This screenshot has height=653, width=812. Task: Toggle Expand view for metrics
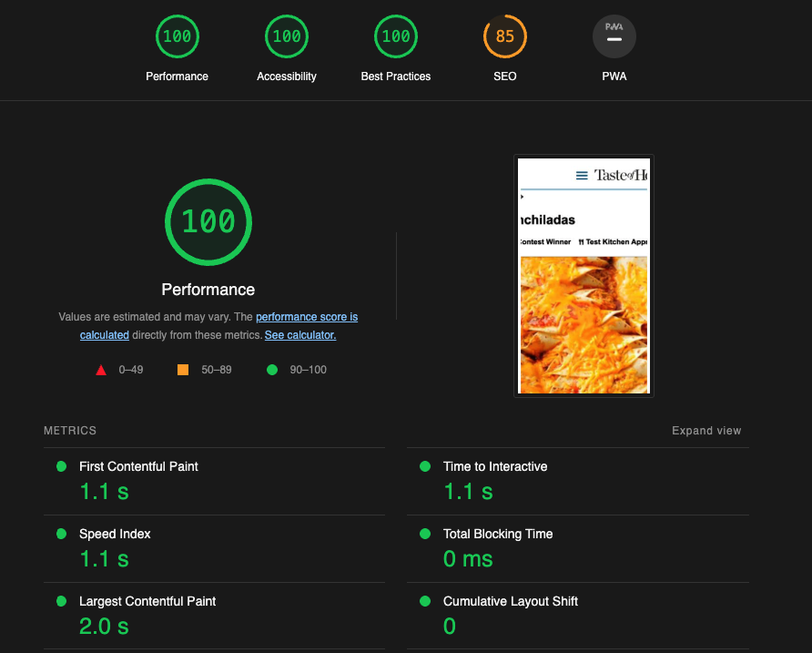click(706, 431)
